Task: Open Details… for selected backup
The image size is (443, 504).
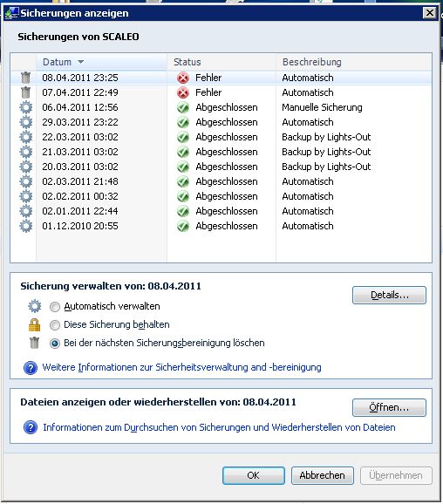Action: click(389, 295)
